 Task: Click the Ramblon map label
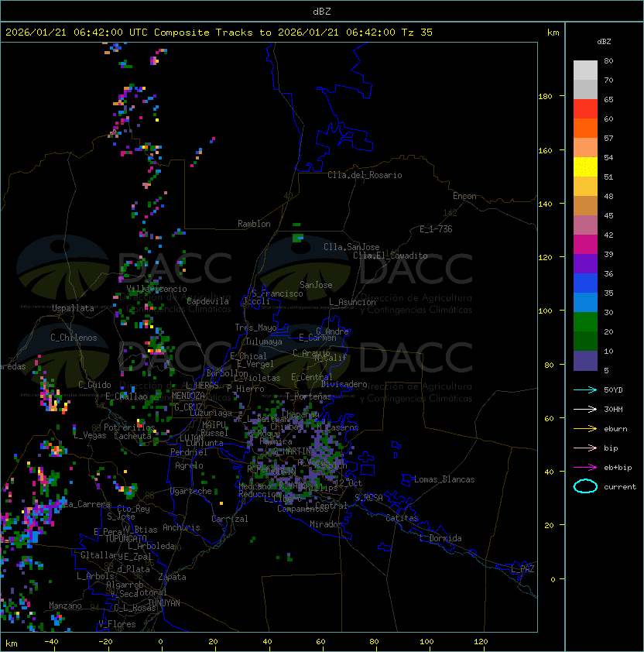point(254,224)
